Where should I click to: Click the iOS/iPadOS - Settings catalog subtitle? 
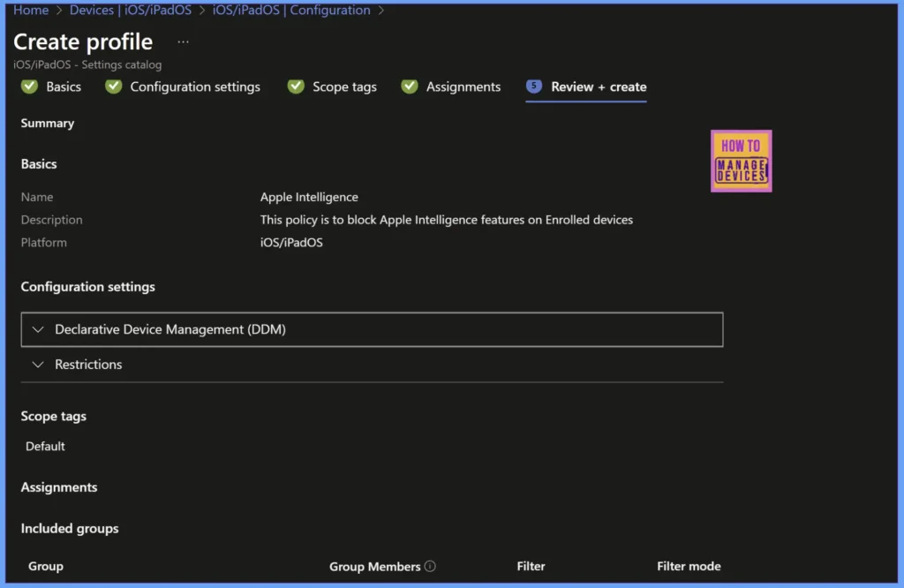pos(87,64)
